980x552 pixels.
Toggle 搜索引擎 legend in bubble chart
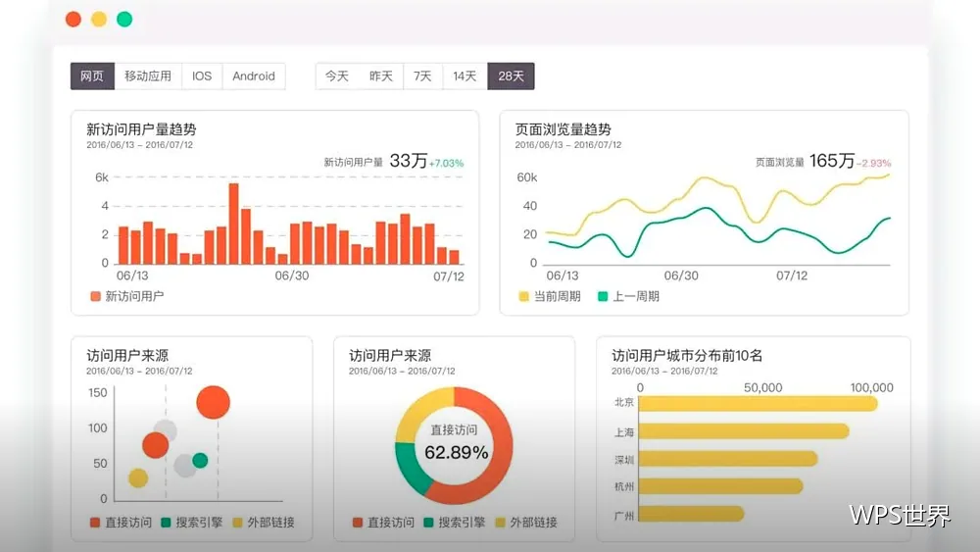click(x=166, y=523)
